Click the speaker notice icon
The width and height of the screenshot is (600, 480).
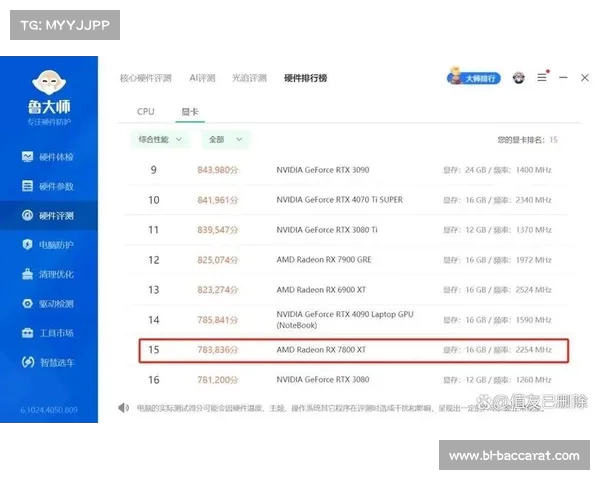click(123, 408)
